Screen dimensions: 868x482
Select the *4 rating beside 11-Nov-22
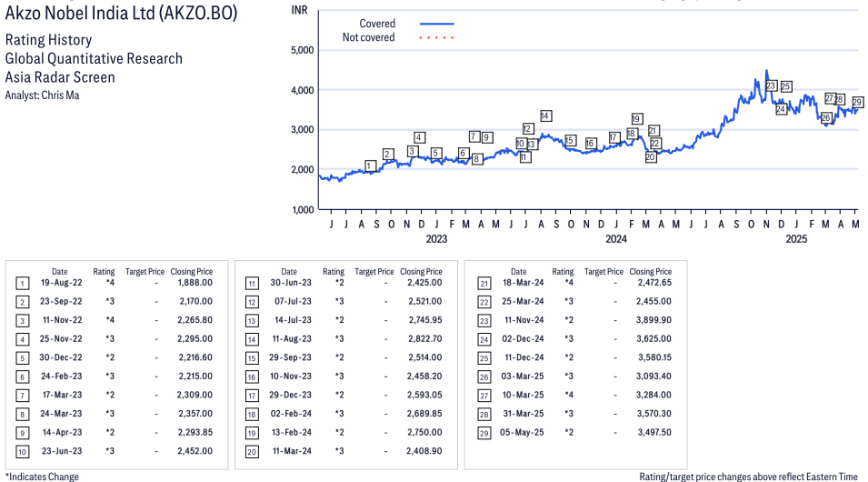(x=110, y=320)
